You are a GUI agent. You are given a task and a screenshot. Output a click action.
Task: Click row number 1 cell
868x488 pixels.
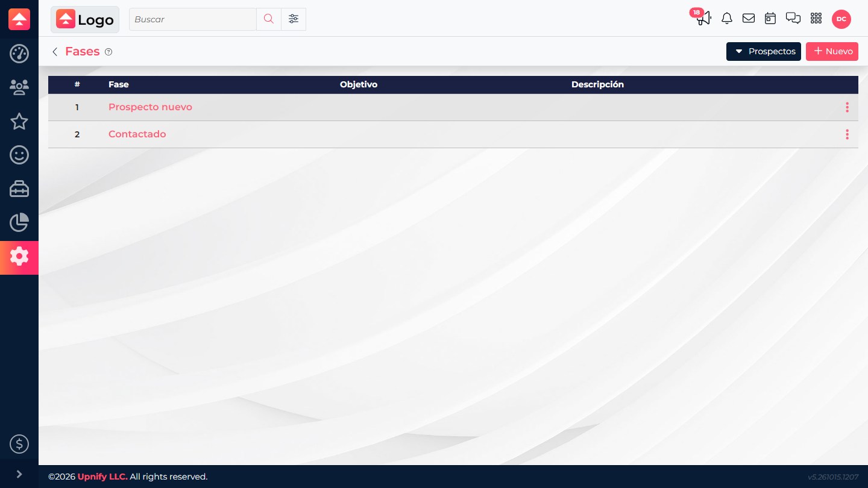pyautogui.click(x=77, y=107)
